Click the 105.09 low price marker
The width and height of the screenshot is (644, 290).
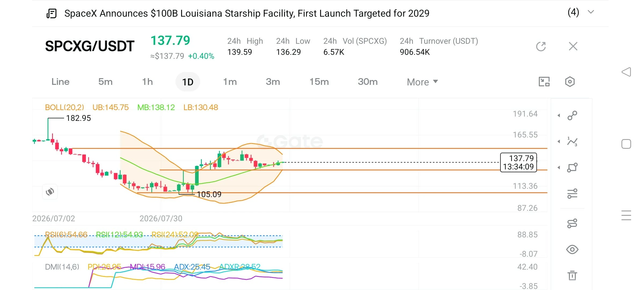(209, 194)
